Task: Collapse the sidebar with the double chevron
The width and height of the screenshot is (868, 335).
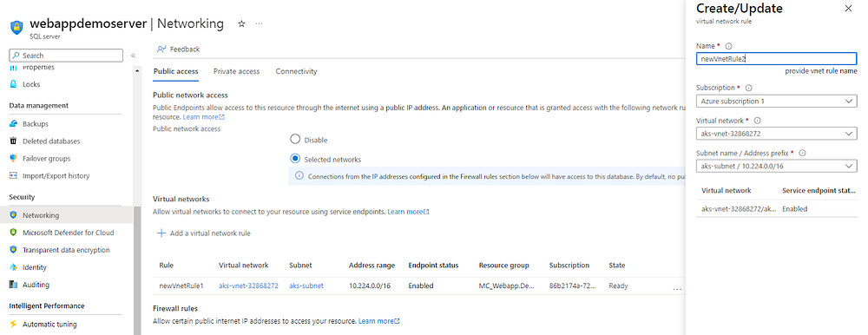Action: pyautogui.click(x=133, y=56)
